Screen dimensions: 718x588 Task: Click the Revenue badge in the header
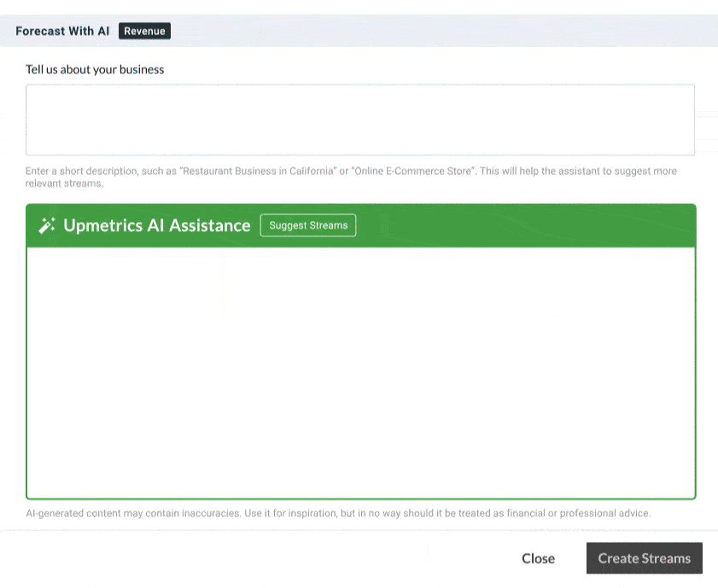[144, 31]
